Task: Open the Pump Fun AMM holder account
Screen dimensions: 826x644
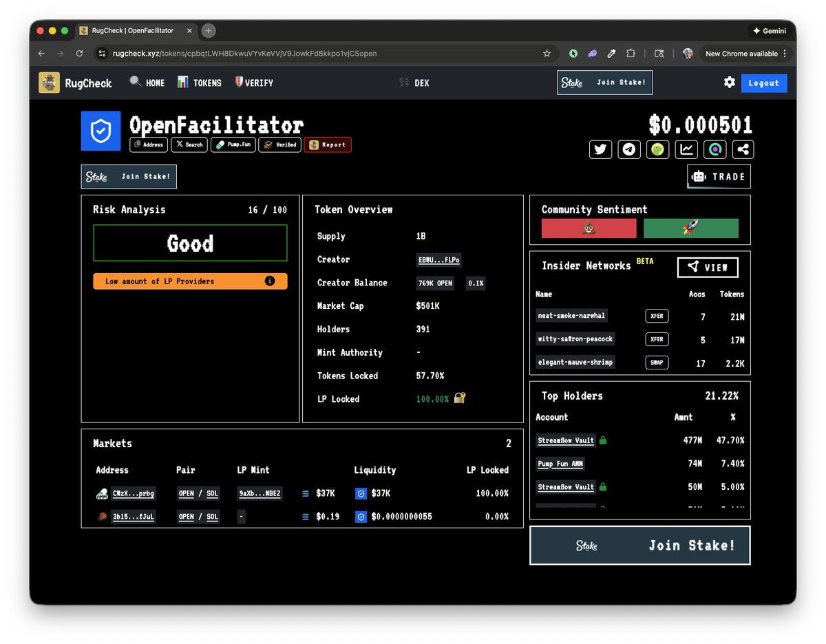Action: [x=560, y=464]
